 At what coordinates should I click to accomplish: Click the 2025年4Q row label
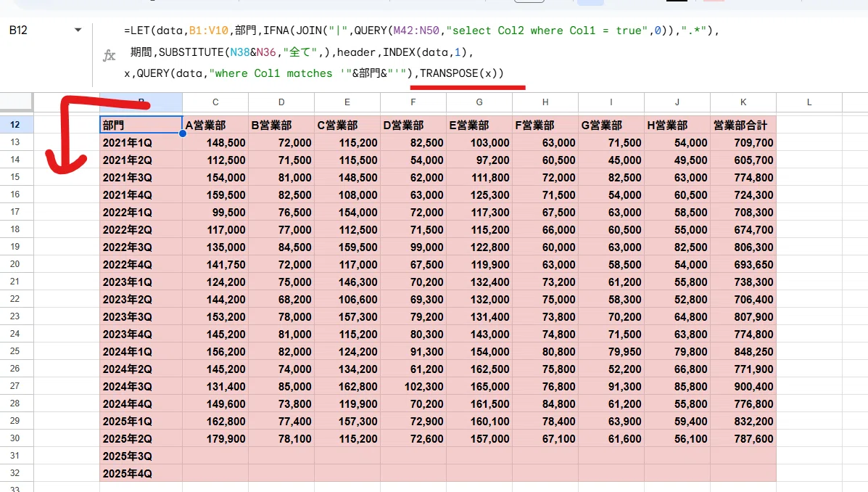point(141,473)
